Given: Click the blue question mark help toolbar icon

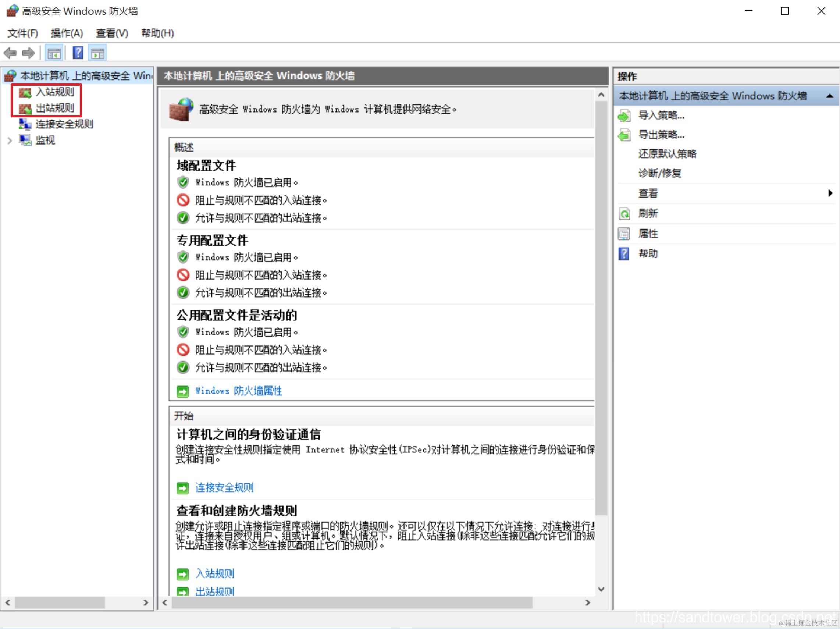Looking at the screenshot, I should tap(78, 53).
